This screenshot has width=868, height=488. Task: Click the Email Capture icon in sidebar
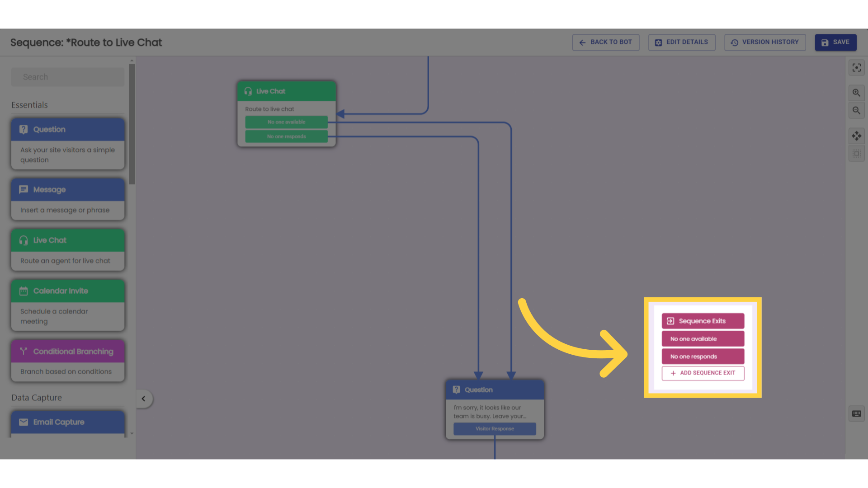click(x=23, y=422)
